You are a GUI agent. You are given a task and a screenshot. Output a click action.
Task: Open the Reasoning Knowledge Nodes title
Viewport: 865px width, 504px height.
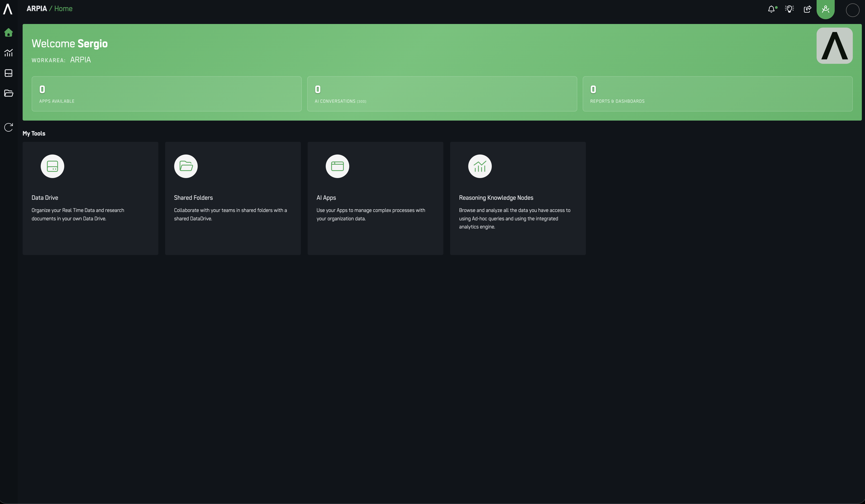496,198
